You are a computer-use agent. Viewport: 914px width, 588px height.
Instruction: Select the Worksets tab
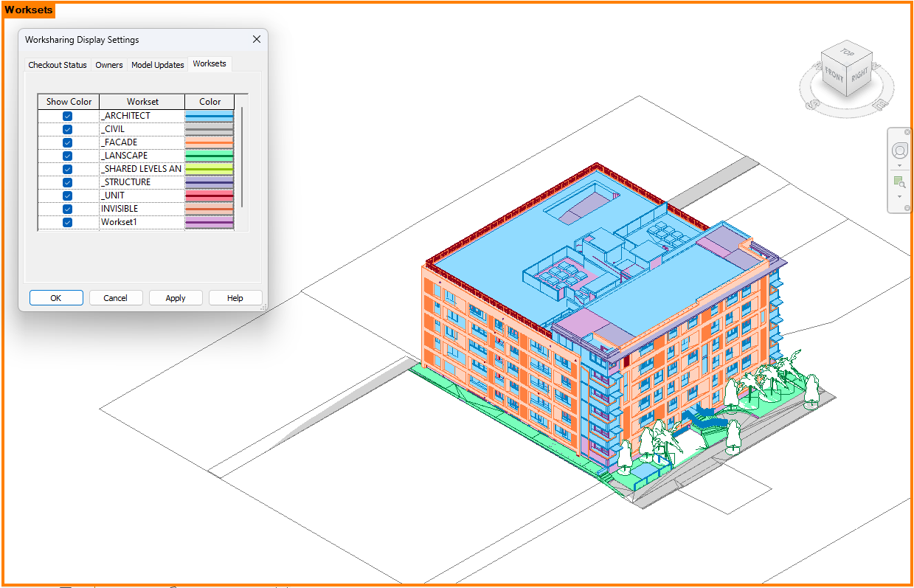[210, 64]
